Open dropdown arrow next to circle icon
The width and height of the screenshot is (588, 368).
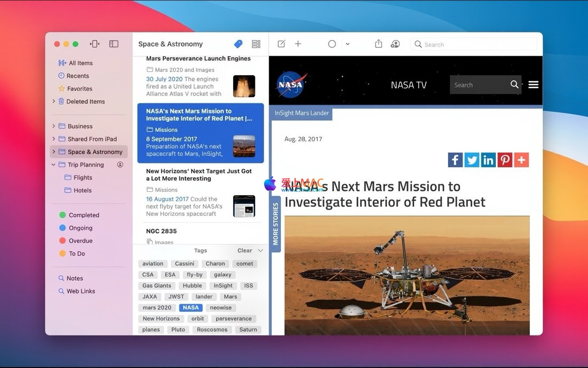347,44
